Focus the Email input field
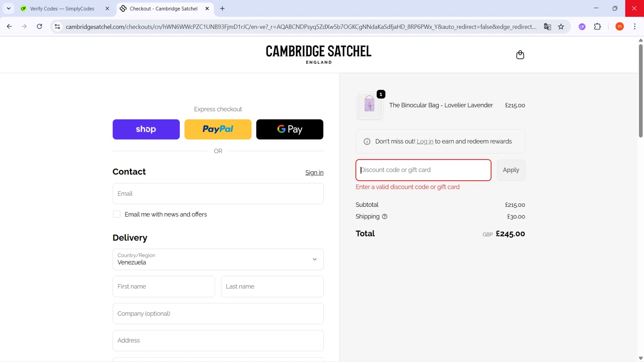Screen dimensions: 644x362 [218, 193]
